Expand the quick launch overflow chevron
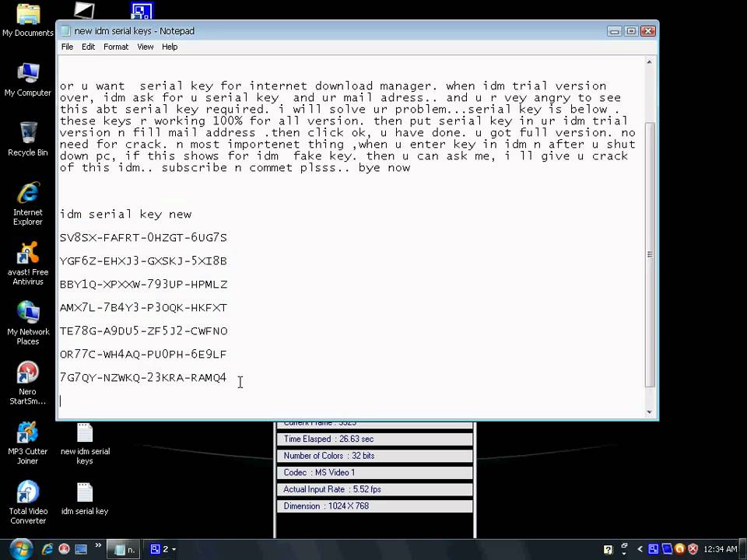 click(x=98, y=546)
